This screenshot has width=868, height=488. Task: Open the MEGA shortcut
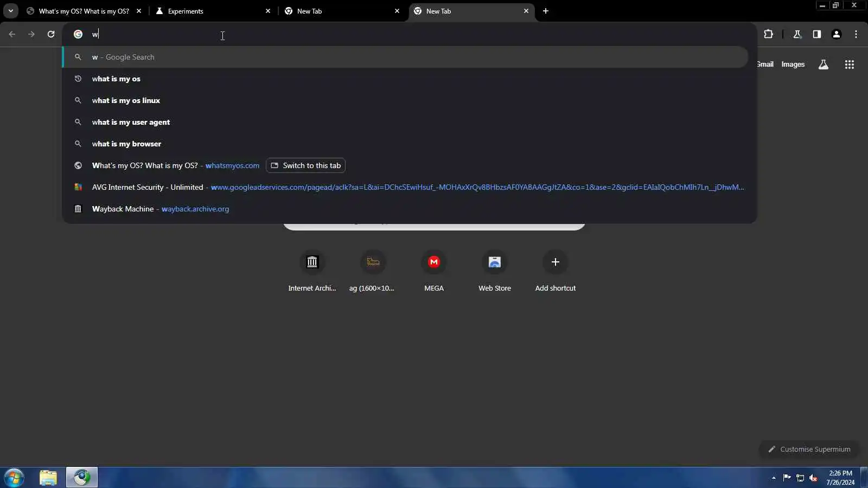pyautogui.click(x=434, y=271)
